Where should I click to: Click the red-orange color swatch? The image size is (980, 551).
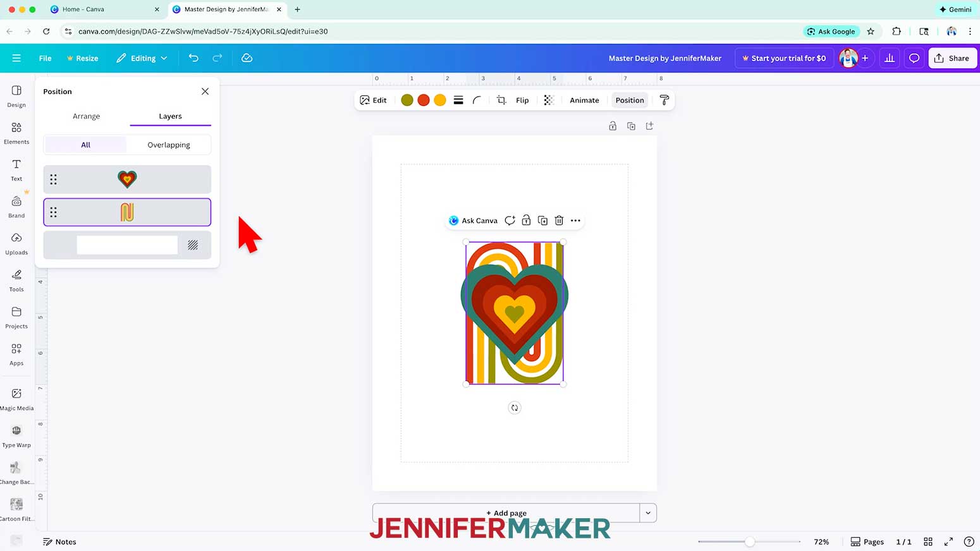click(424, 100)
